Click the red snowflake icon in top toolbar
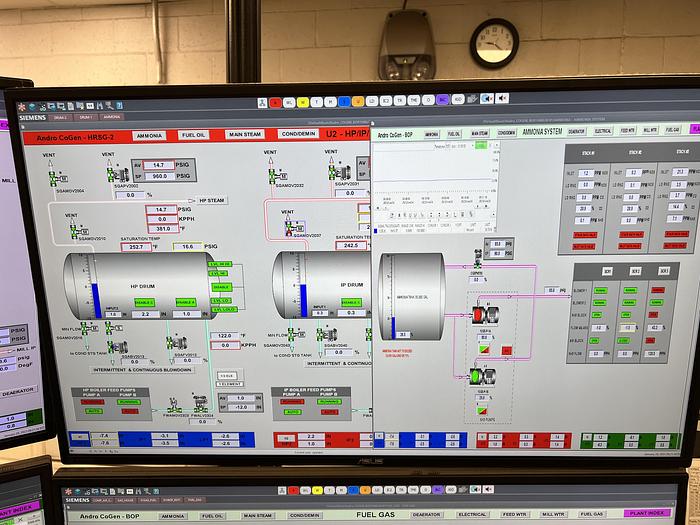The width and height of the screenshot is (700, 525). [x=21, y=107]
